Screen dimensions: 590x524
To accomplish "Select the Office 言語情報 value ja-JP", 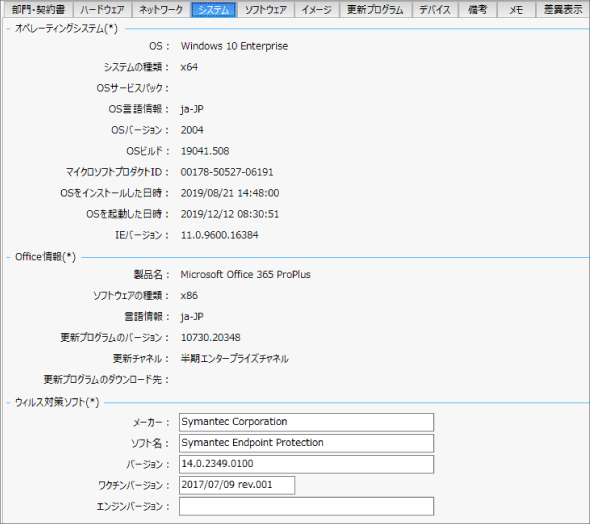I will click(x=192, y=317).
